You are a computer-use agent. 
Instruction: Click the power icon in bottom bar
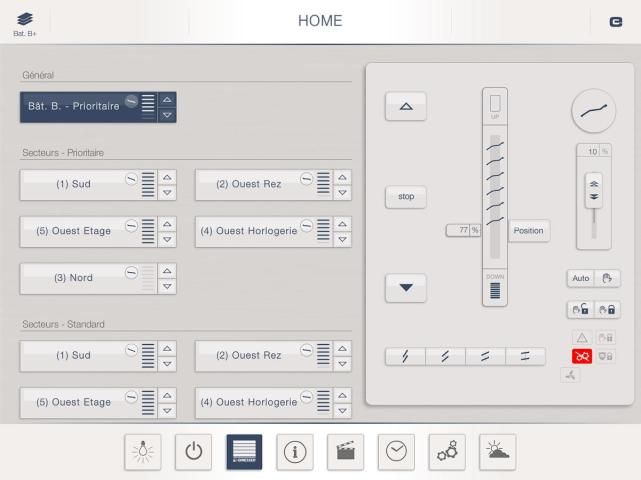pos(193,452)
